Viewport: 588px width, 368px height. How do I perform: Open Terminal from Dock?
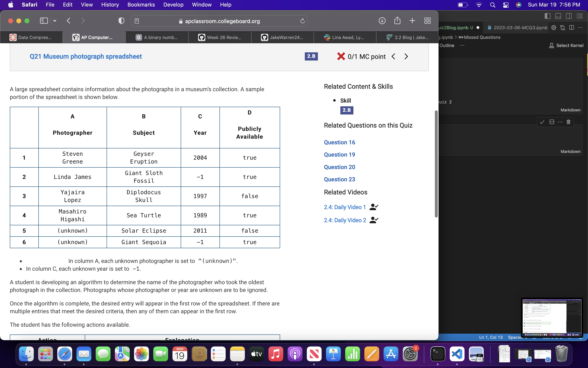(438, 354)
